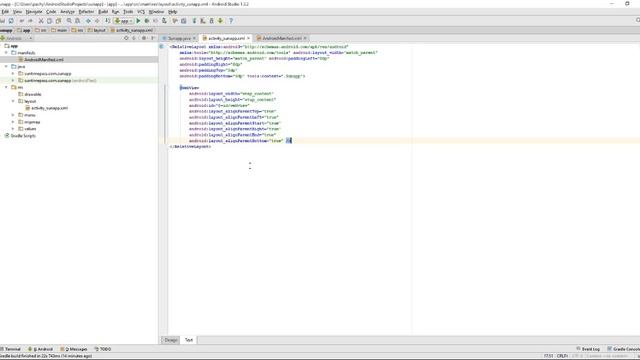Click the Make Project icon
640x360 pixels.
coord(107,21)
